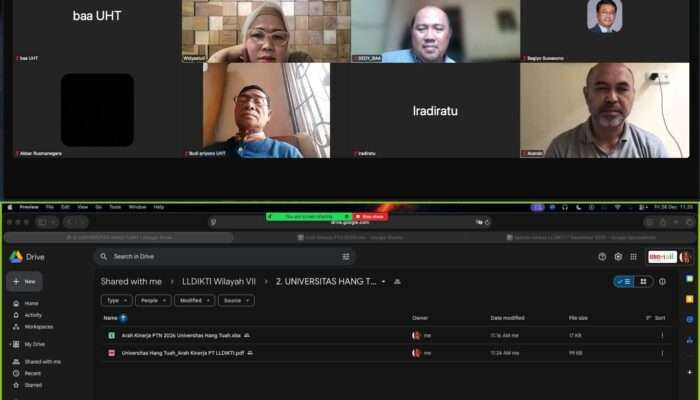Click the New button
The width and height of the screenshot is (700, 400).
click(24, 282)
